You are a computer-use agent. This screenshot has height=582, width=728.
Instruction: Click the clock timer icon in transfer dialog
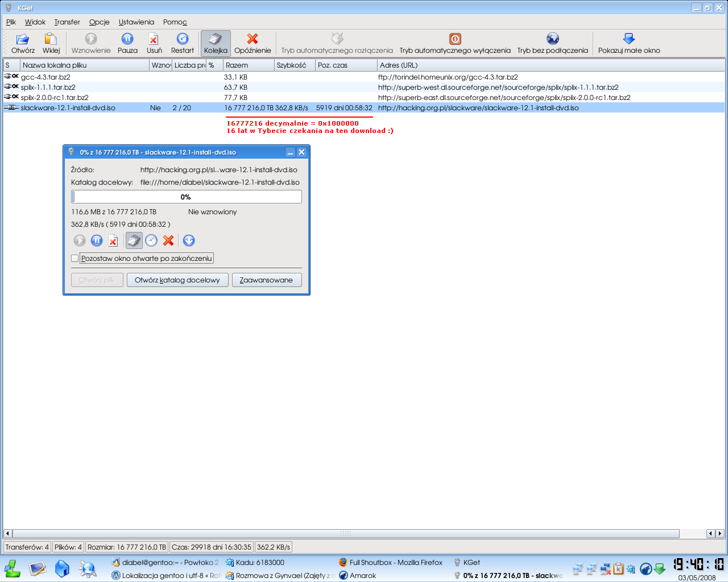151,240
